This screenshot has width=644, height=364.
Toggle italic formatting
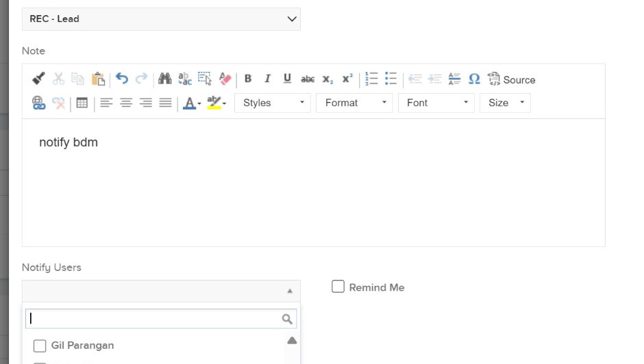pos(267,79)
